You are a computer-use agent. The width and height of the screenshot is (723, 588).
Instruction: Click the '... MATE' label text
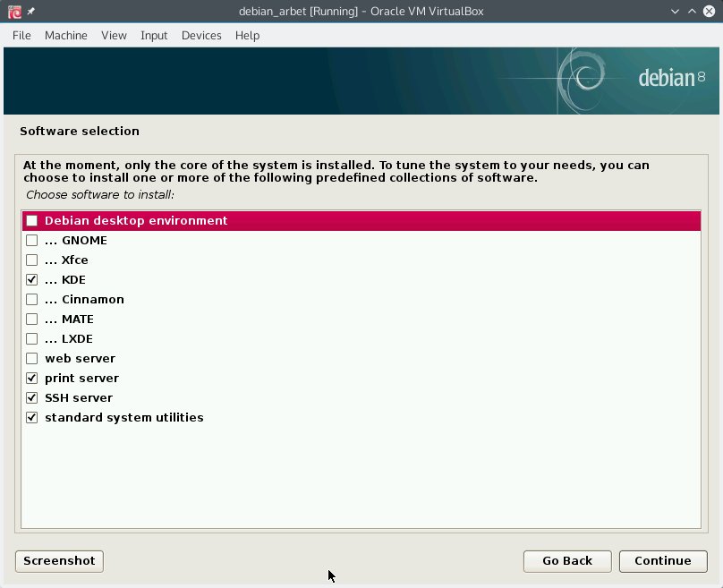coord(69,320)
